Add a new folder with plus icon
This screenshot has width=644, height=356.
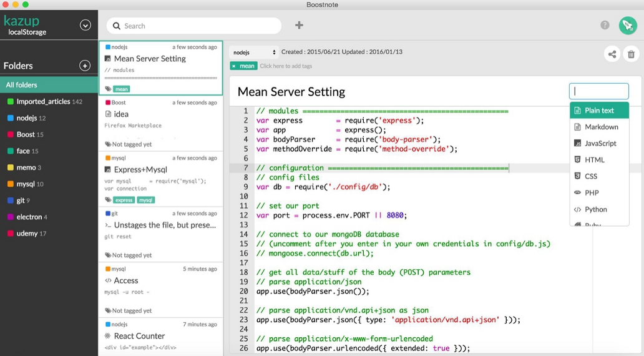[85, 66]
